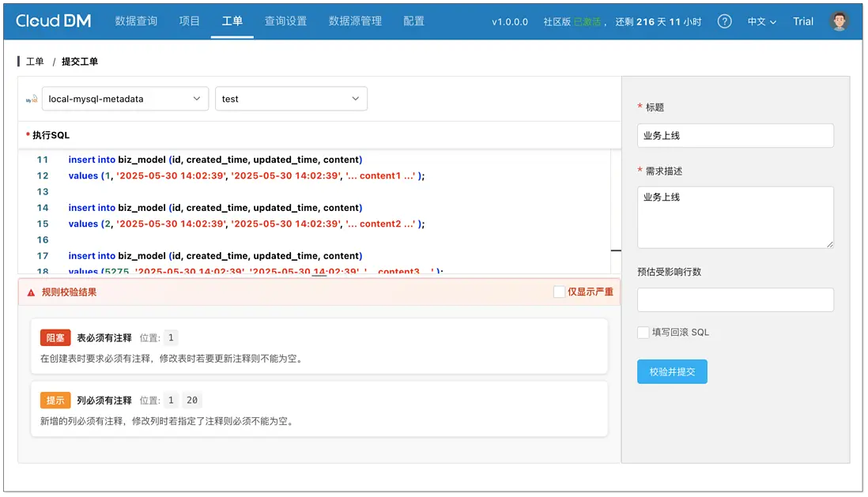Click SQL line 12 values content1
This screenshot has width=868, height=497.
(247, 175)
